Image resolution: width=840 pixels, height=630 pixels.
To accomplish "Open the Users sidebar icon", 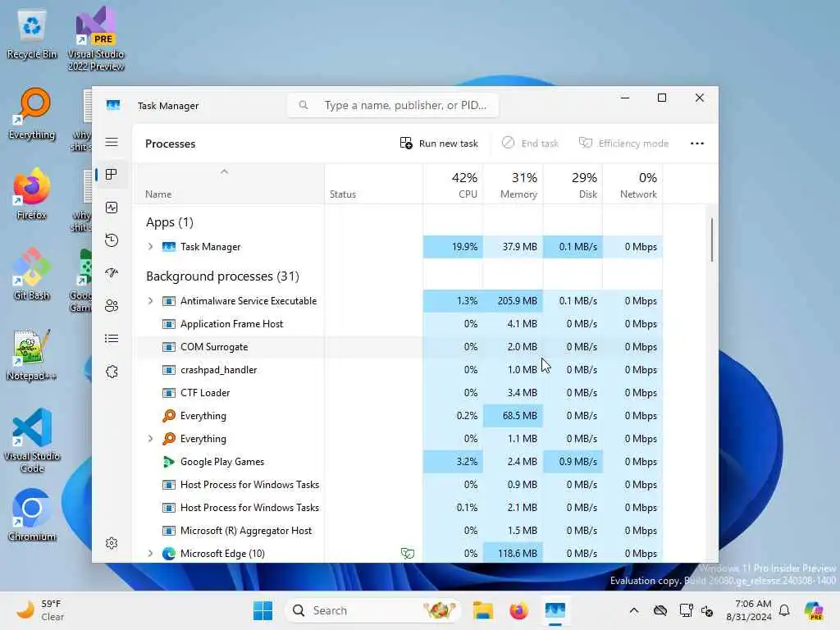I will point(112,306).
